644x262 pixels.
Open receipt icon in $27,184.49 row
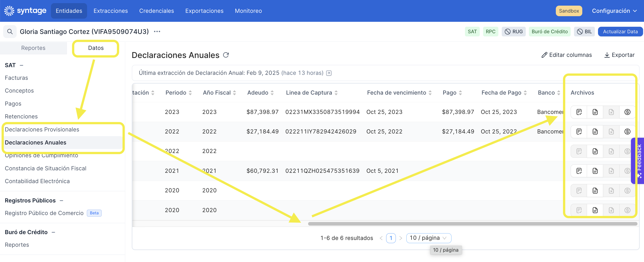[579, 131]
